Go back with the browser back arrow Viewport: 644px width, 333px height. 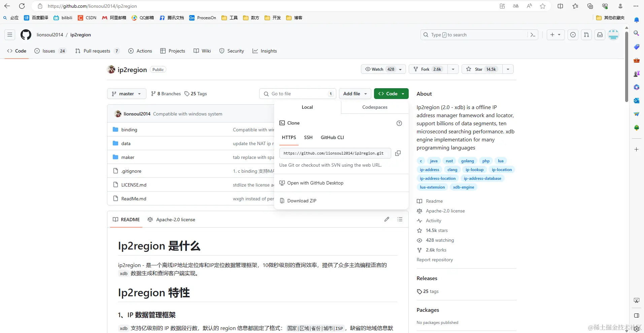(7, 6)
